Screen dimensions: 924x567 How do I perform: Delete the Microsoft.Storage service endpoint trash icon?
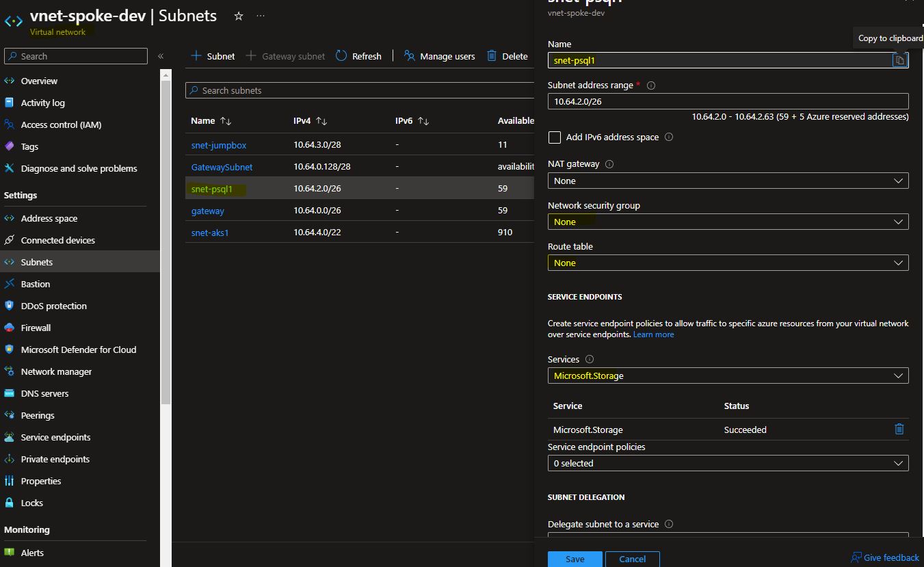[899, 429]
